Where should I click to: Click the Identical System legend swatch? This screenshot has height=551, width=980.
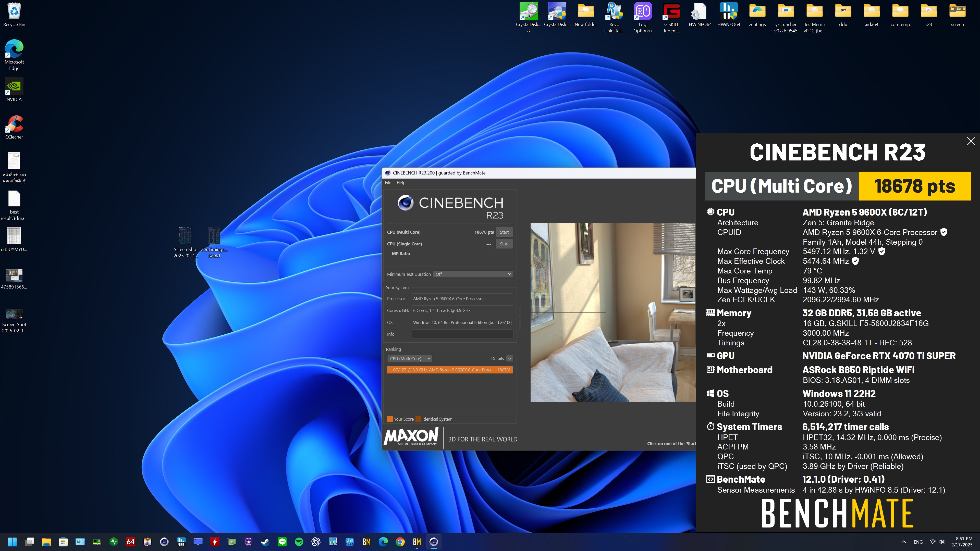(x=418, y=419)
